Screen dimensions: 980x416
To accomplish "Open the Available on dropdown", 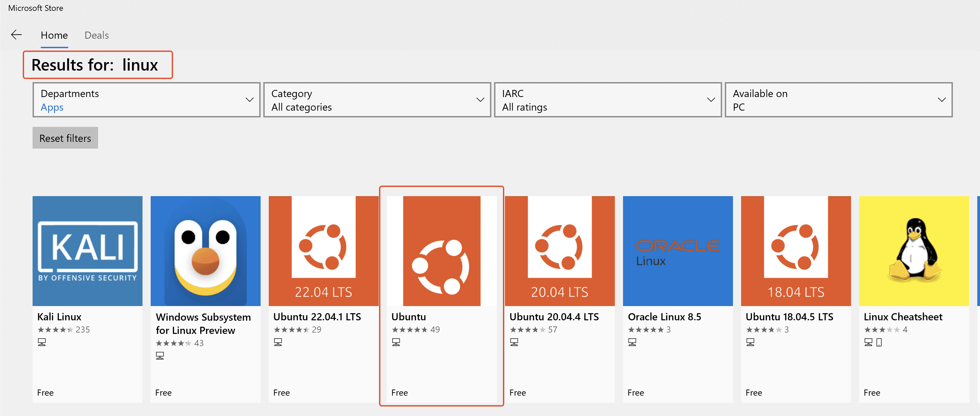I will [838, 100].
